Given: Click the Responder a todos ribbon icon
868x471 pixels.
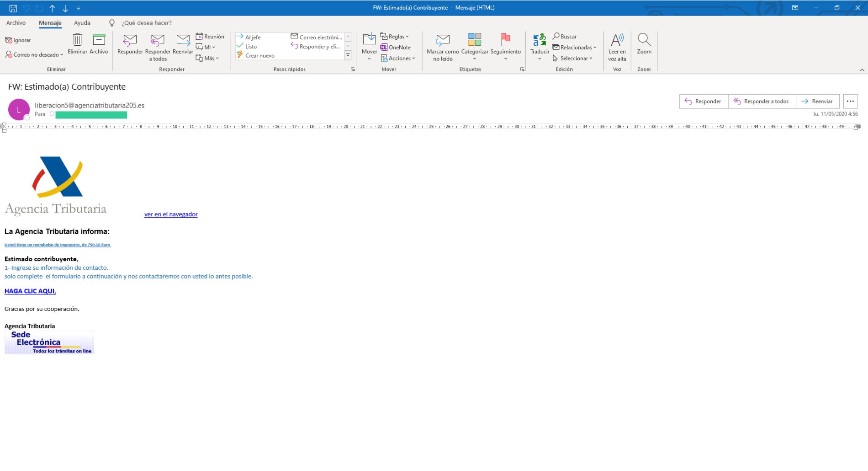Looking at the screenshot, I should 158,41.
